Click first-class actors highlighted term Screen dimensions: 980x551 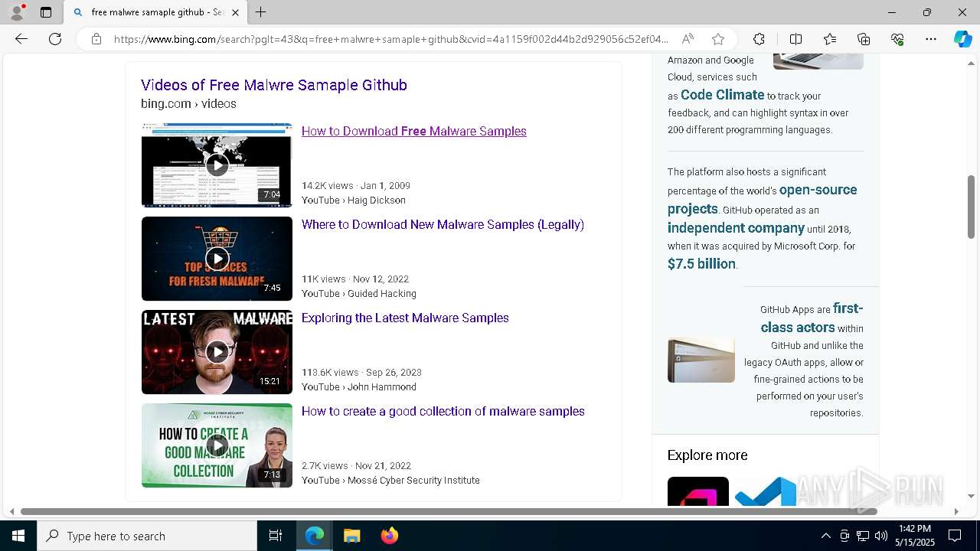click(812, 318)
